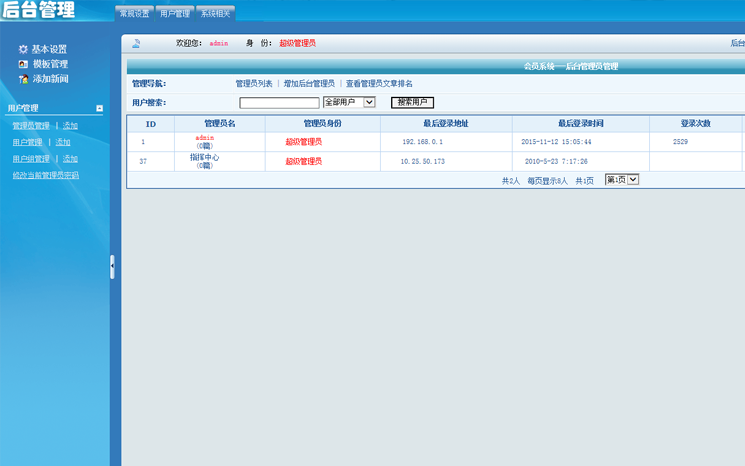
Task: Open the 第1页 page selector dropdown
Action: click(x=621, y=180)
